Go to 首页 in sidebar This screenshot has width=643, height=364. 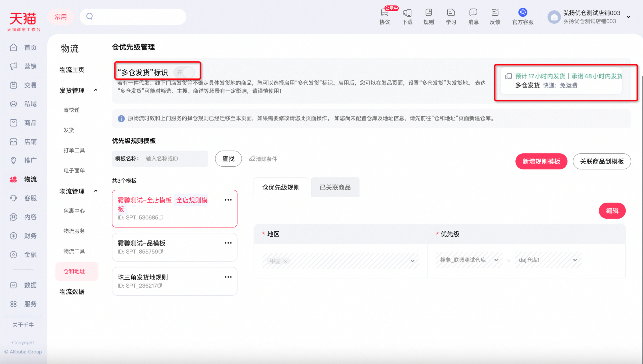[23, 47]
